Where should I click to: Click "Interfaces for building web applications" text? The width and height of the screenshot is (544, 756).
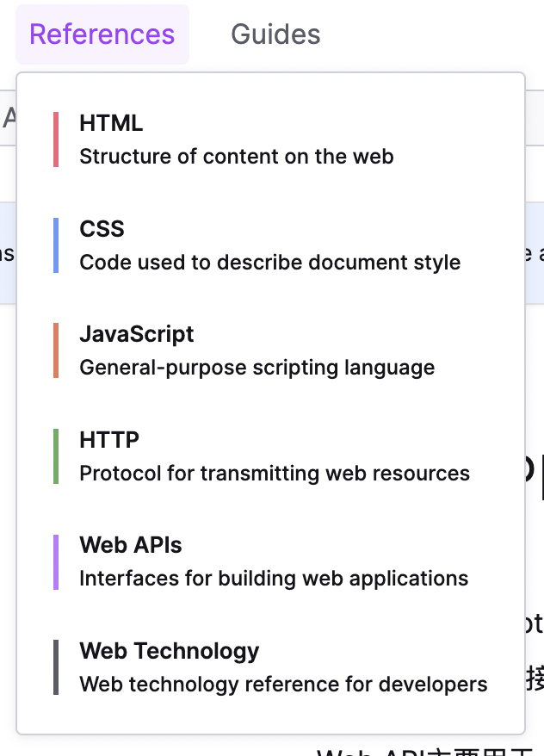[274, 579]
